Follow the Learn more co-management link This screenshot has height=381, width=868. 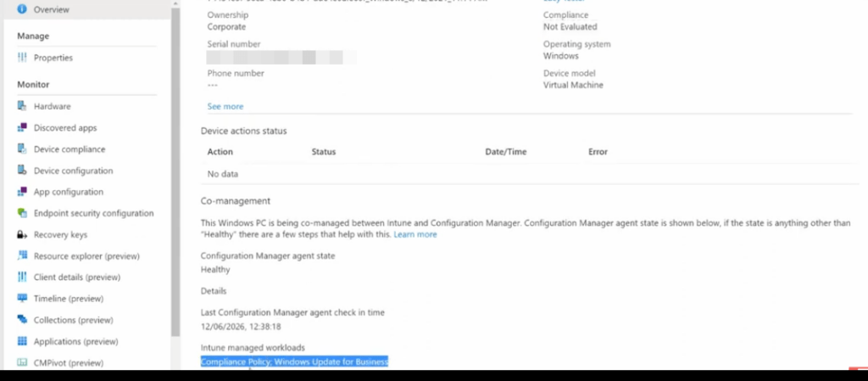pyautogui.click(x=415, y=235)
